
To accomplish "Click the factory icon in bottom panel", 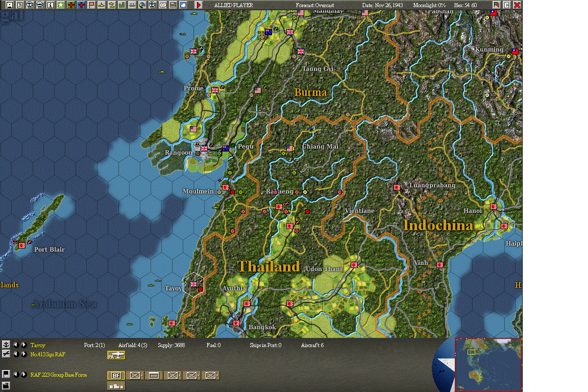I will click(x=6, y=386).
